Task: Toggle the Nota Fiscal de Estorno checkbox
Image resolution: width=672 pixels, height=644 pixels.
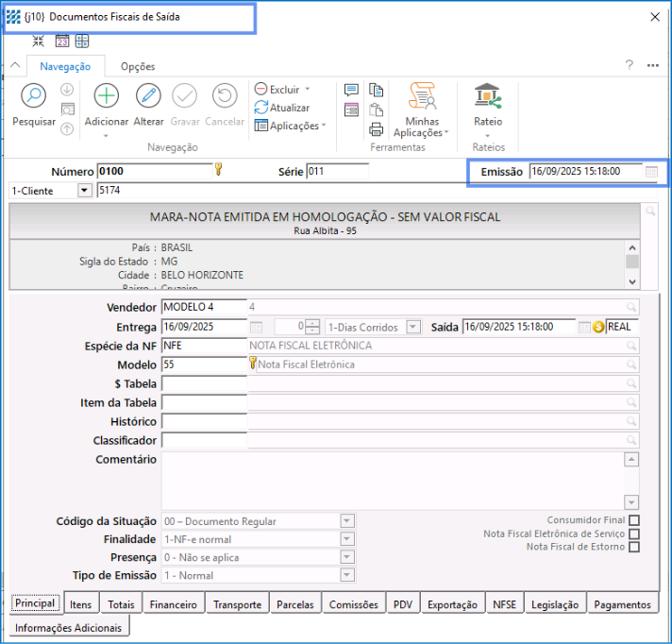Action: coord(634,547)
